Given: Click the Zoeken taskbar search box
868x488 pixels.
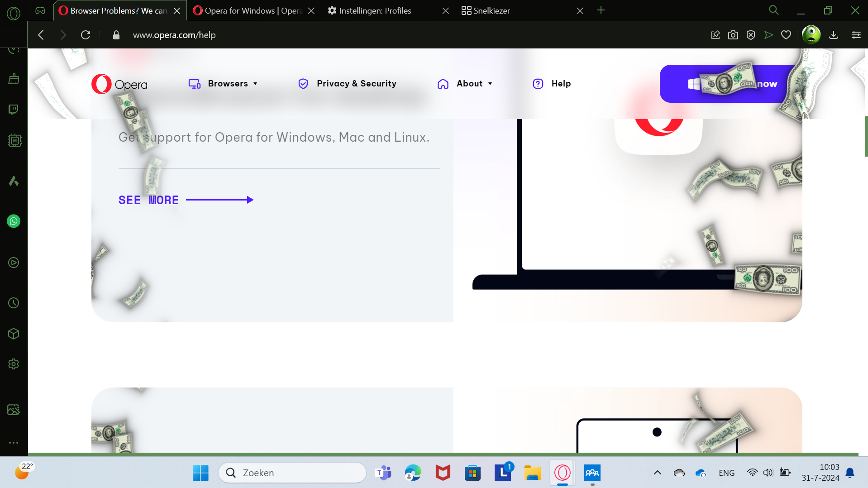Looking at the screenshot, I should pos(292,473).
